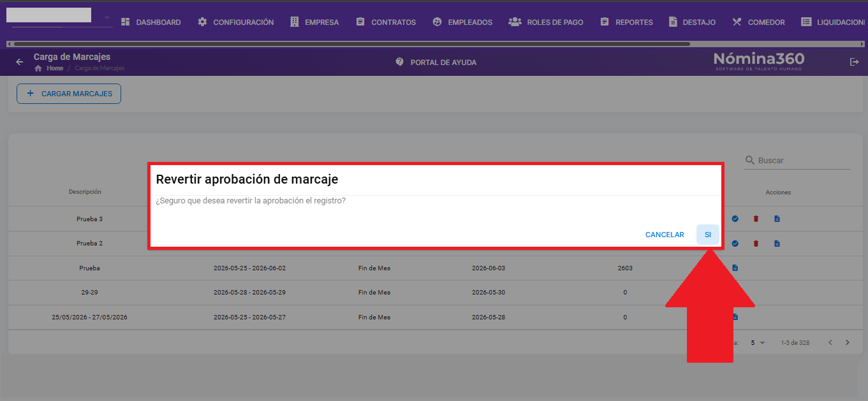Click the Descripción column header
Screen dimensions: 868x401
click(85, 192)
